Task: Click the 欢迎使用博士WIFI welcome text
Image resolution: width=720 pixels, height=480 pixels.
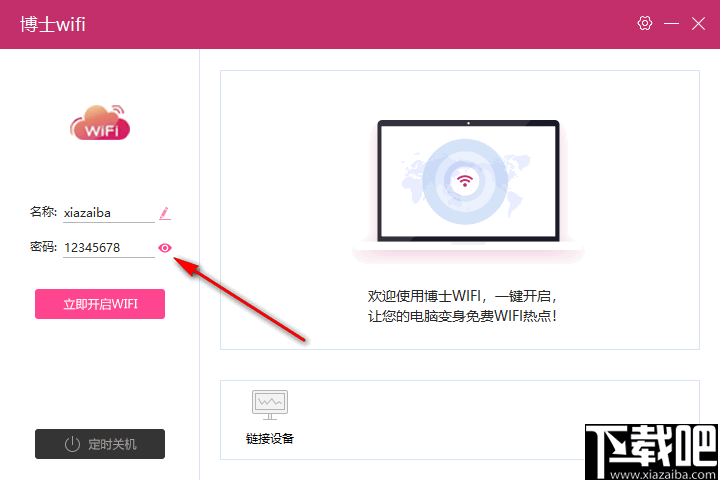Action: 462,296
